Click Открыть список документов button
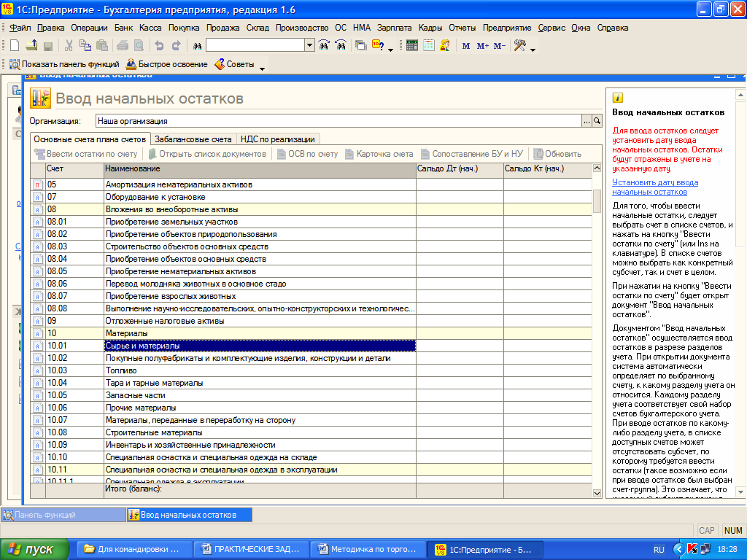747x560 pixels. [x=207, y=154]
